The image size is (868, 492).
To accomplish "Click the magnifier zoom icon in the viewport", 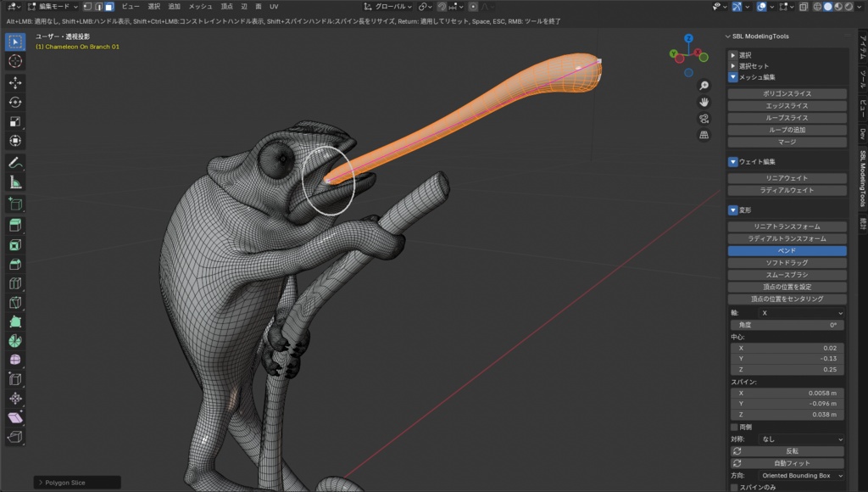I will (704, 86).
